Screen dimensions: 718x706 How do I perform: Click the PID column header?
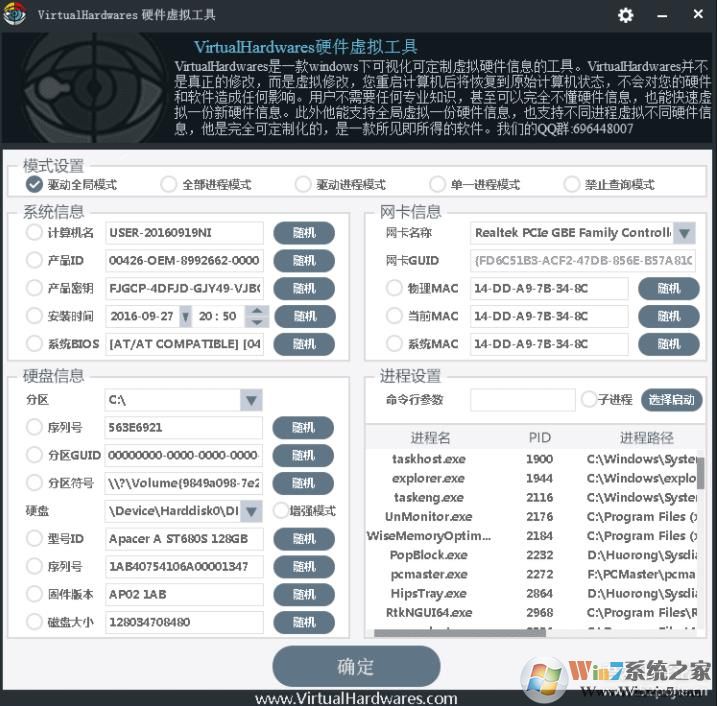[x=539, y=438]
